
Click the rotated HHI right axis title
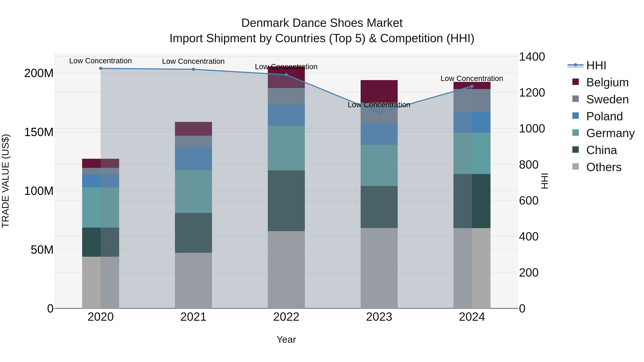545,181
